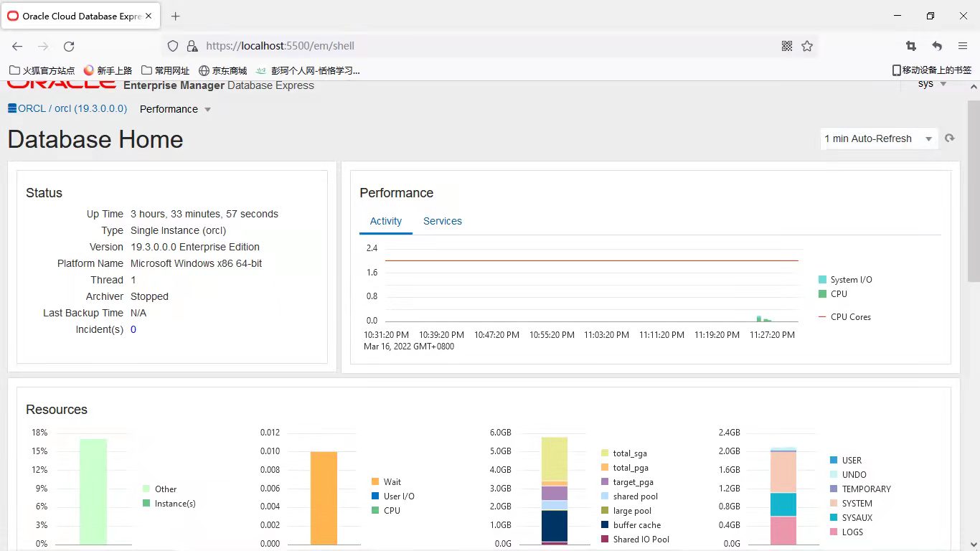The height and width of the screenshot is (551, 980).
Task: Click the green Other host CPU bar
Action: click(93, 491)
